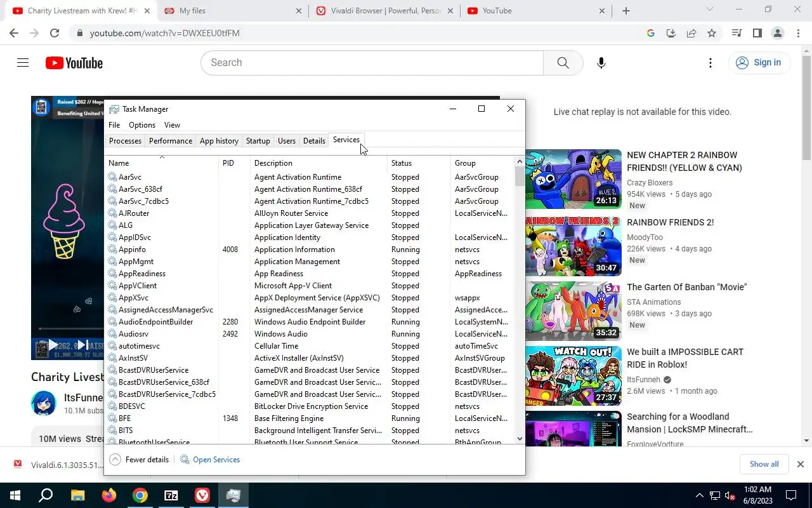Open a new browser tab with plus icon
The image size is (812, 508).
point(626,11)
